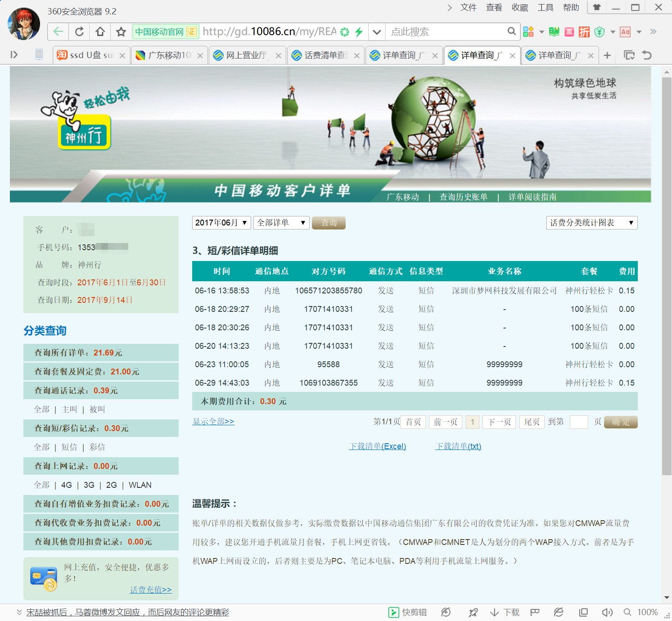Open the 收藏 menu
The image size is (672, 621).
point(520,8)
